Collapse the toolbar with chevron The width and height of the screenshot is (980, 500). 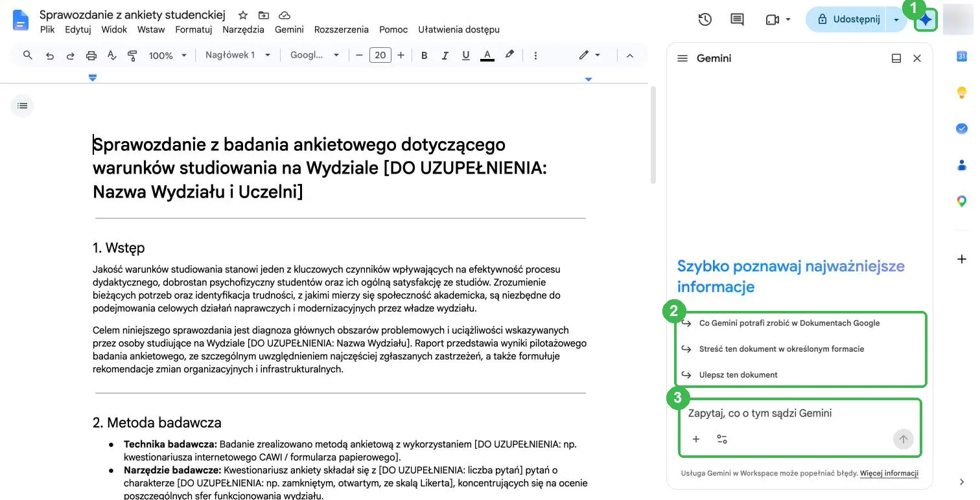[629, 56]
